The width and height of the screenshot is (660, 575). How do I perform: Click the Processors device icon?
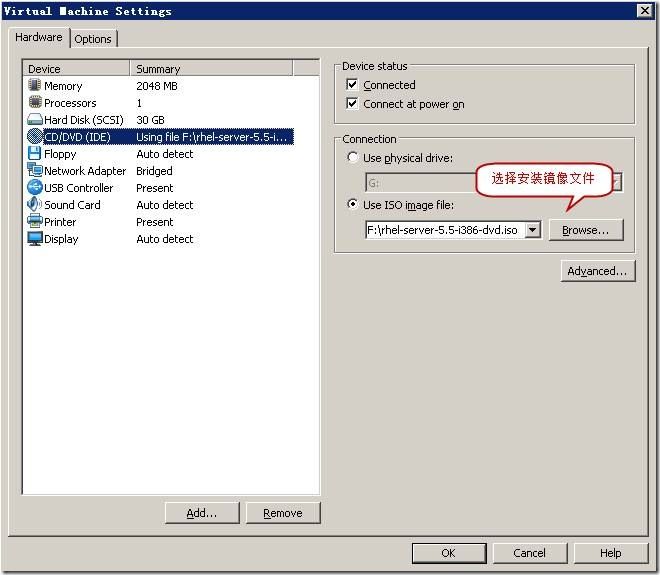(35, 102)
